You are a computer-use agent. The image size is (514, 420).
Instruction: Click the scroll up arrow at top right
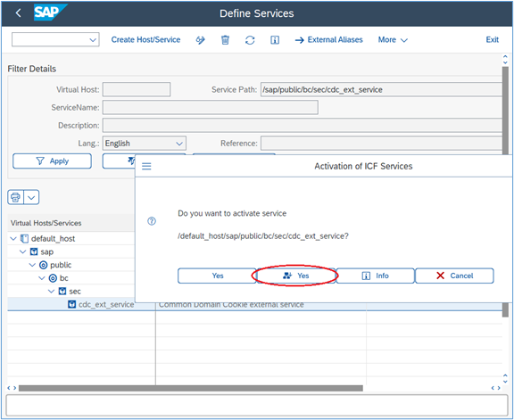click(x=505, y=57)
